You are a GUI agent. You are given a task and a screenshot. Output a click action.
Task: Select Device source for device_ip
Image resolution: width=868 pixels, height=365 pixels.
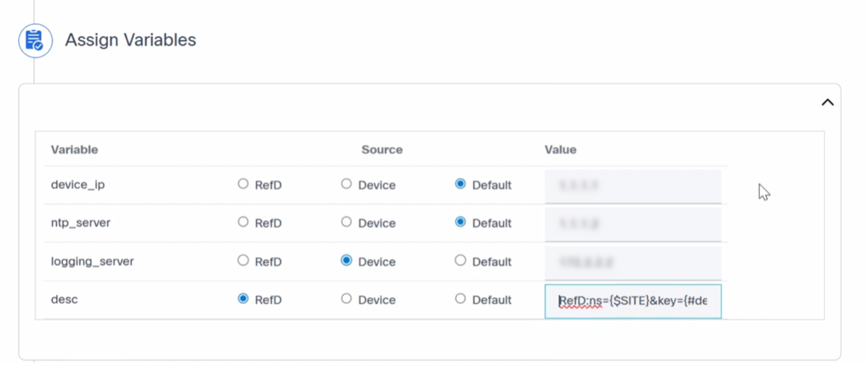tap(346, 184)
